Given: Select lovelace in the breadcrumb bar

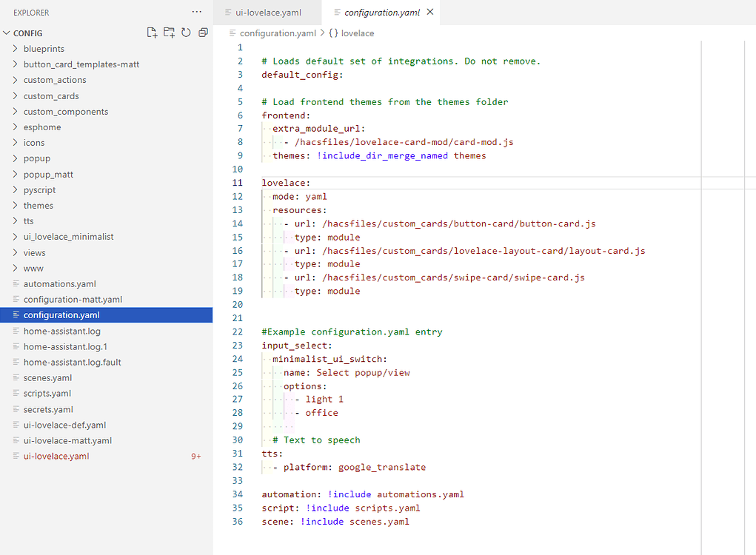Looking at the screenshot, I should tap(358, 33).
